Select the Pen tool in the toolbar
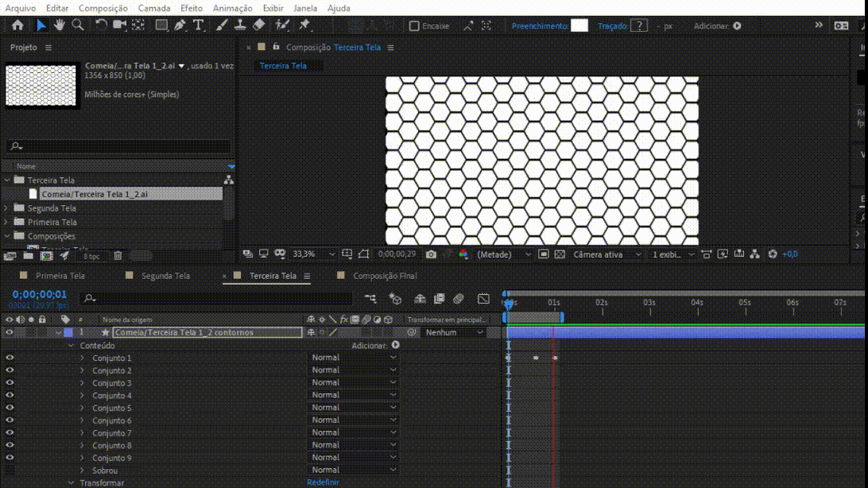The image size is (868, 488). point(180,25)
